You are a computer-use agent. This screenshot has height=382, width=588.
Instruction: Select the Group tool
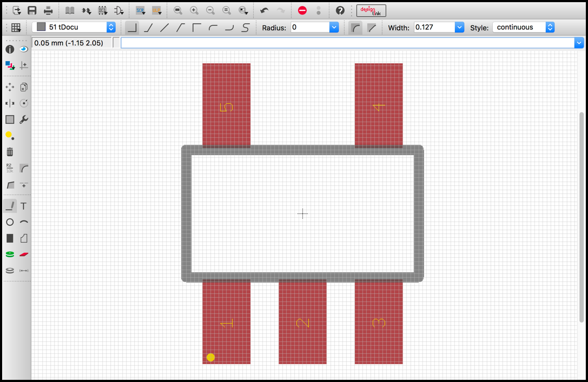coord(10,119)
